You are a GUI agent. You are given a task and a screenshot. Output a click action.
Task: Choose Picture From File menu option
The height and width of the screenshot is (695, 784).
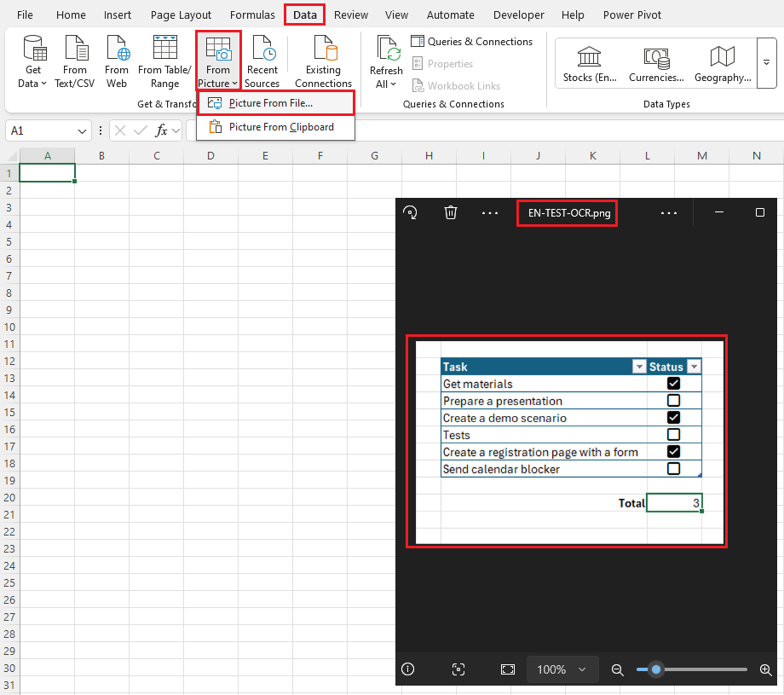point(270,103)
